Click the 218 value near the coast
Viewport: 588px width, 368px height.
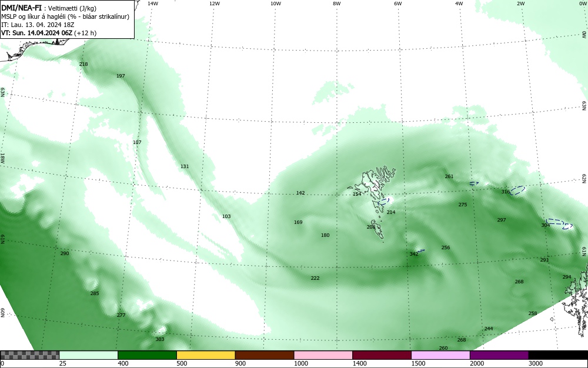83,64
